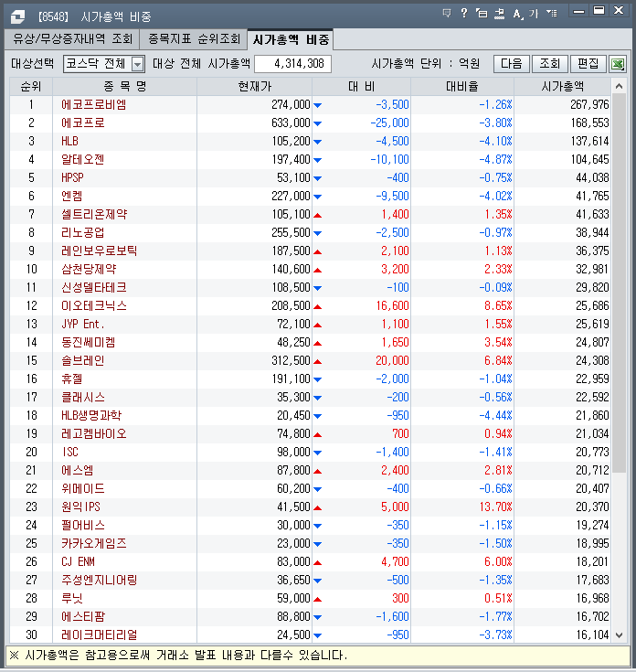Click the 조회 button
The width and height of the screenshot is (636, 672).
click(549, 64)
